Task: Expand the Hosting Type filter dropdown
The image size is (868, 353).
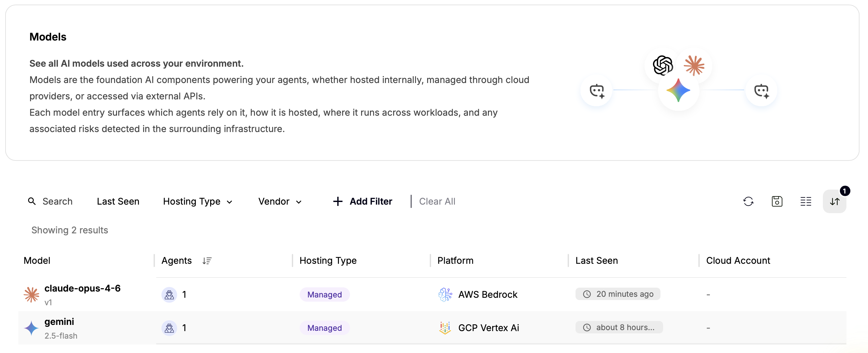Action: point(198,201)
